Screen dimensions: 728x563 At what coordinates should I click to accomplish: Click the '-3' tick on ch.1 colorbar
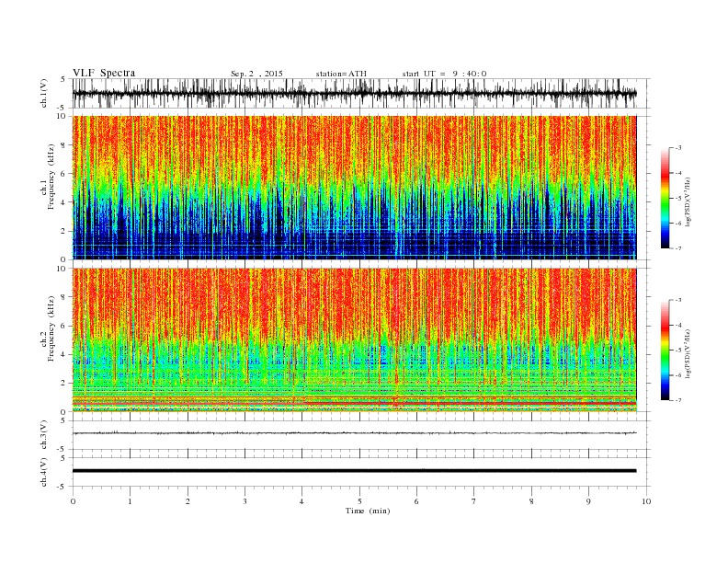tap(678, 148)
